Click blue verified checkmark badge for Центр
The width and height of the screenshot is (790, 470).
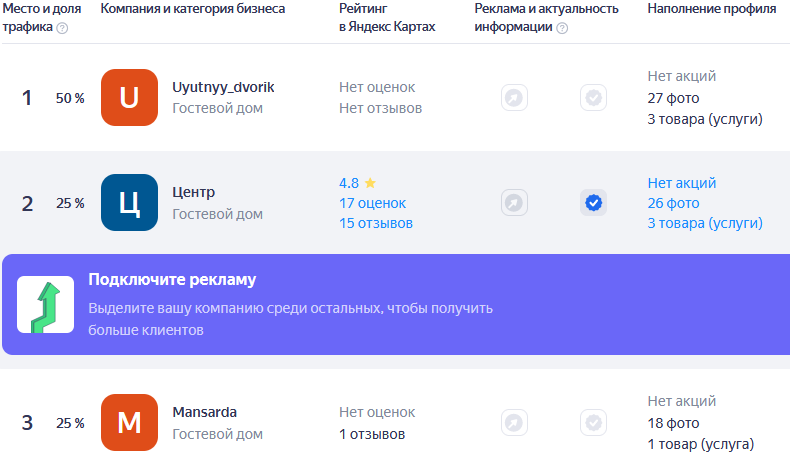click(x=594, y=203)
